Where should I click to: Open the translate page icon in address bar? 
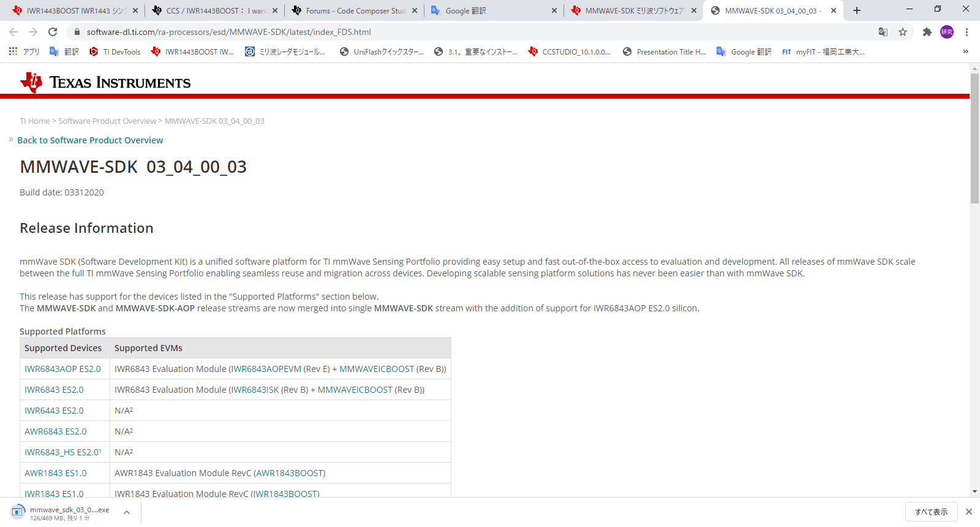click(x=883, y=32)
